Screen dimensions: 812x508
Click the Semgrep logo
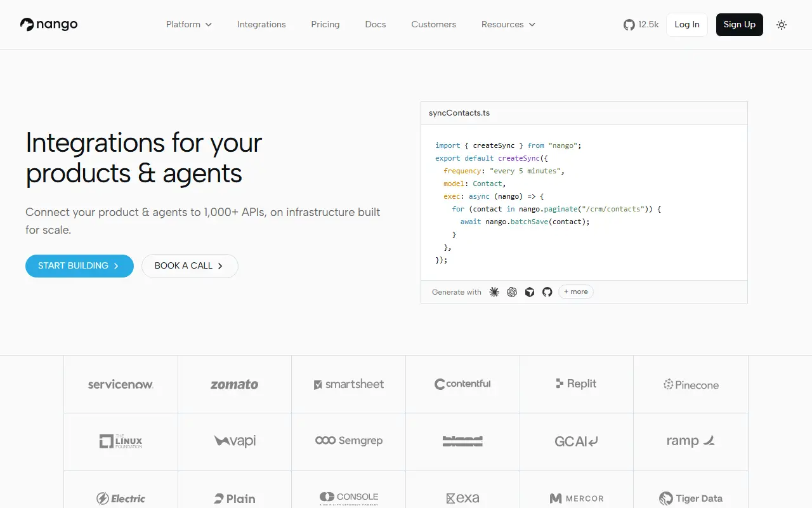pos(349,441)
